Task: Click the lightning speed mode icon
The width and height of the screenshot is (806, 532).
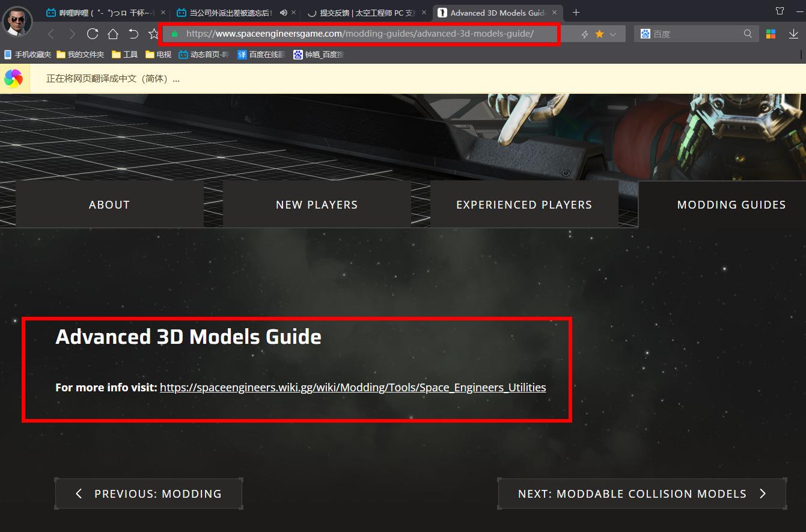Action: click(x=584, y=34)
